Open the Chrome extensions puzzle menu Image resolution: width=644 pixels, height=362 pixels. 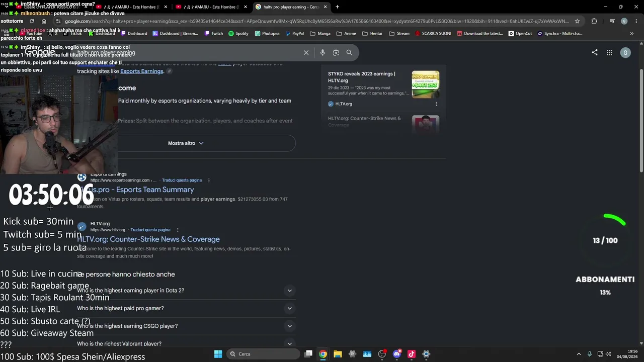[x=594, y=21]
